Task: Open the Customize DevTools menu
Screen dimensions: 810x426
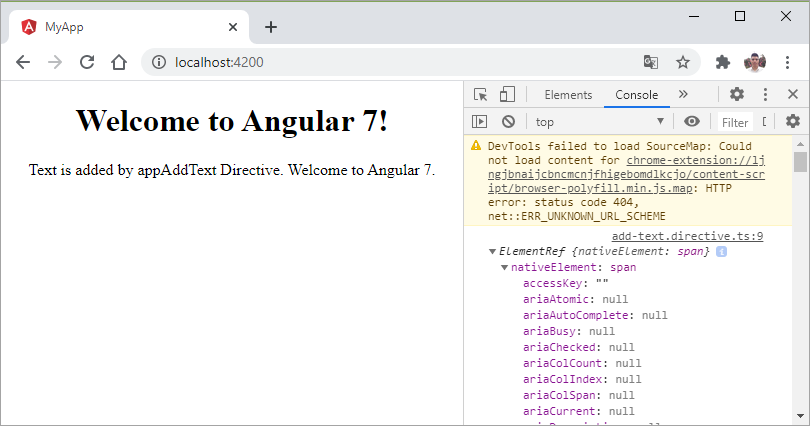Action: [765, 94]
